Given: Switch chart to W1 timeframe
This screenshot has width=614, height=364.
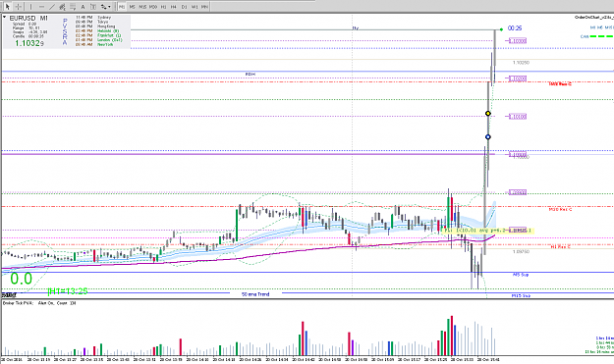Looking at the screenshot, I should [x=195, y=7].
